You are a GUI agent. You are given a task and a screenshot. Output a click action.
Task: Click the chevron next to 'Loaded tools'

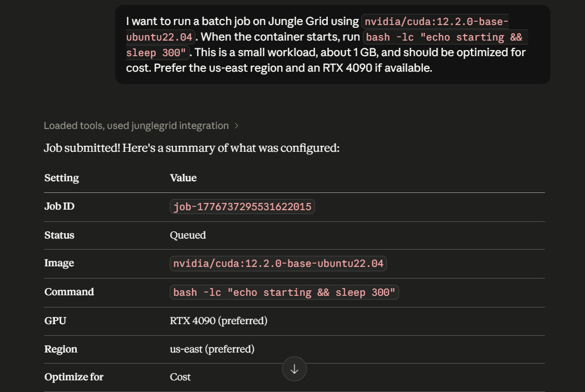coord(236,125)
